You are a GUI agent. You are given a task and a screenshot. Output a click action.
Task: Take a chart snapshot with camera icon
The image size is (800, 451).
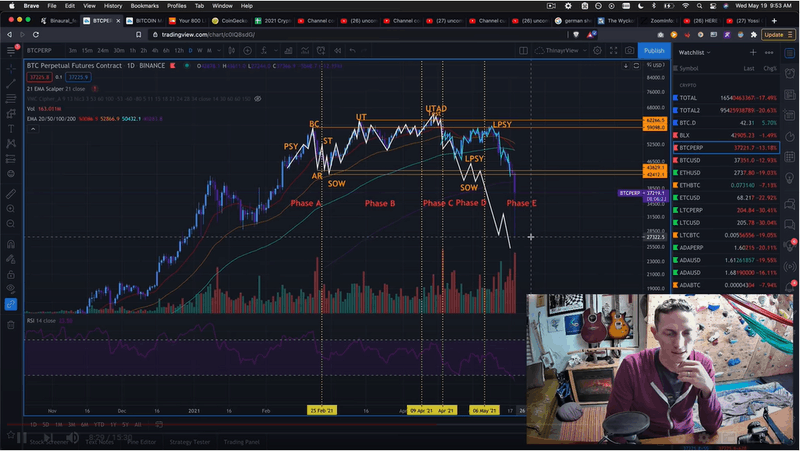click(x=630, y=51)
